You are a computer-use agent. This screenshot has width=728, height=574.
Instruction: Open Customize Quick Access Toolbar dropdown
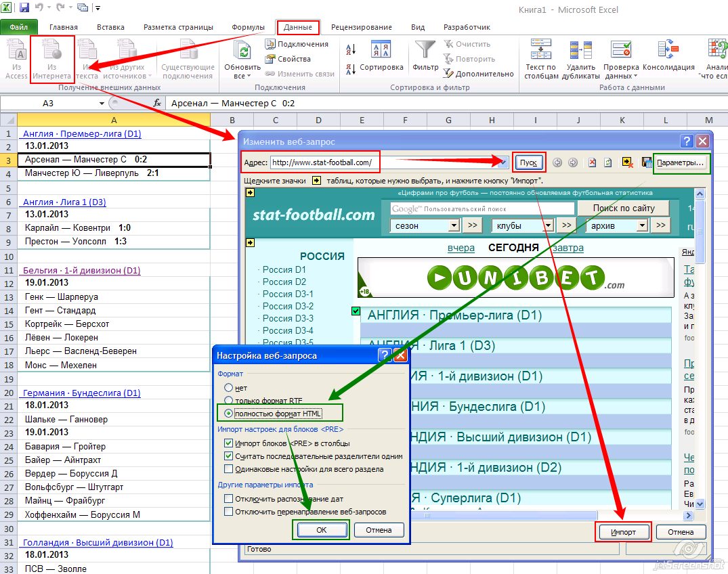(98, 7)
